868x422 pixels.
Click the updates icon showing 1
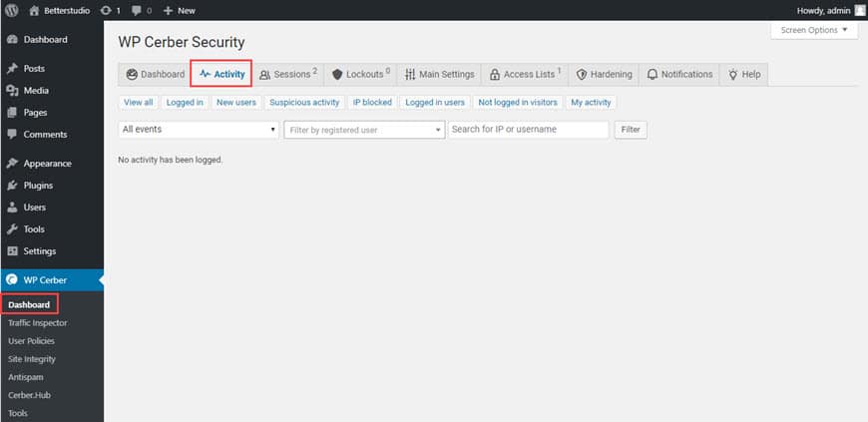(106, 10)
